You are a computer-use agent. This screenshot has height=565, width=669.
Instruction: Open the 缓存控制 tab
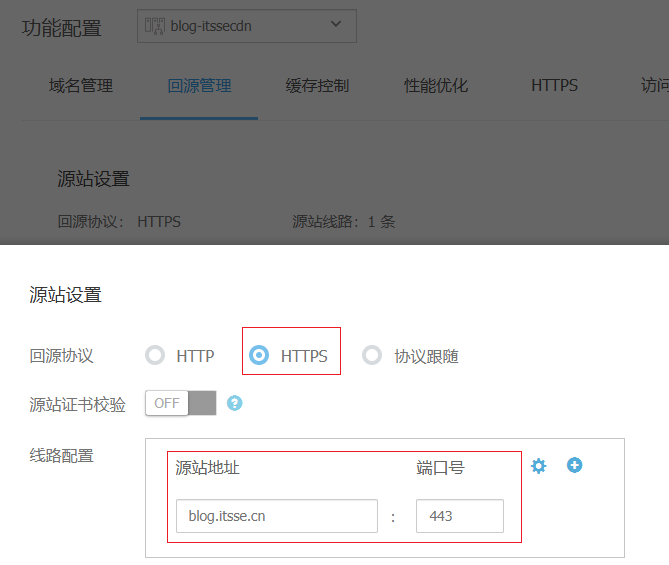click(x=317, y=86)
